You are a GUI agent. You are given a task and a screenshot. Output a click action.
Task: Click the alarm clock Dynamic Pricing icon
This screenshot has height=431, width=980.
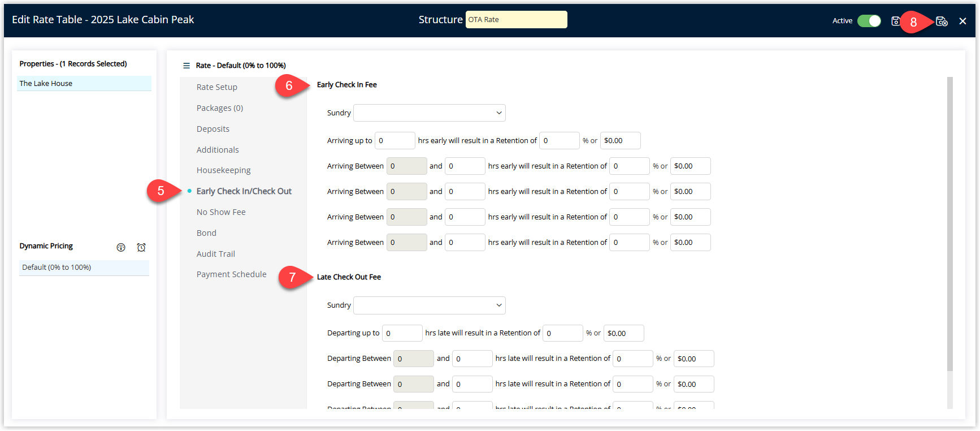(x=141, y=247)
